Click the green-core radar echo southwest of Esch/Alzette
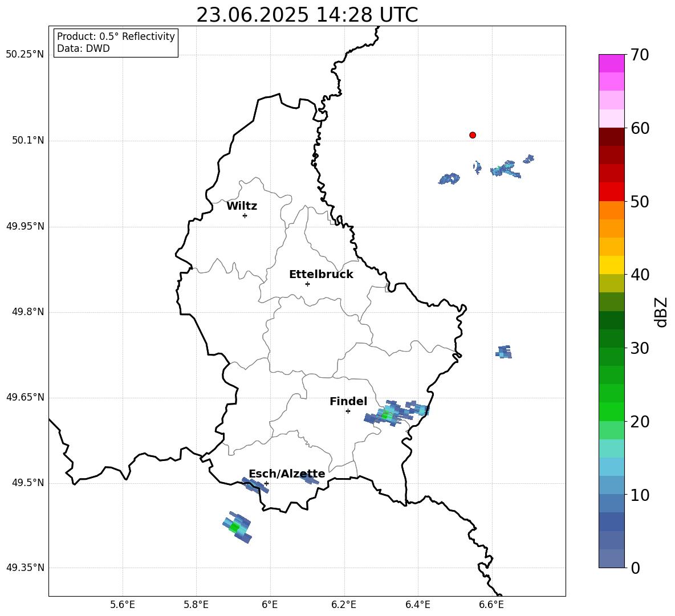The width and height of the screenshot is (675, 616). (x=237, y=527)
